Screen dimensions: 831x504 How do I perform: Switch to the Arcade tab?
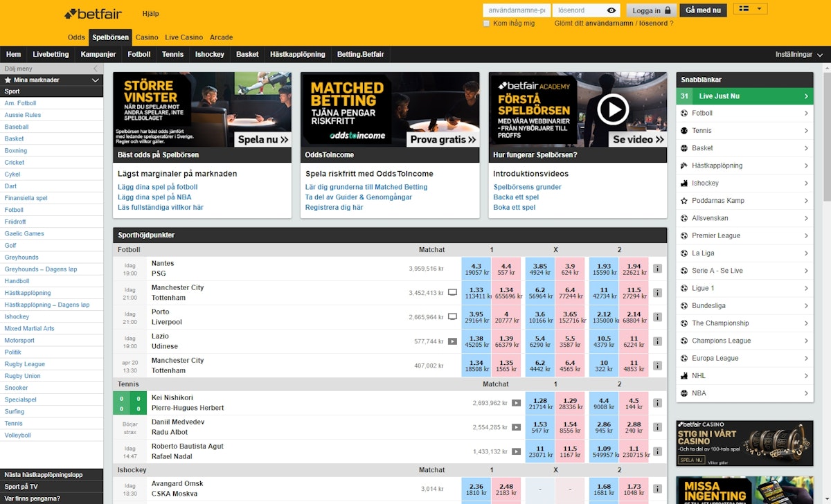(x=222, y=37)
